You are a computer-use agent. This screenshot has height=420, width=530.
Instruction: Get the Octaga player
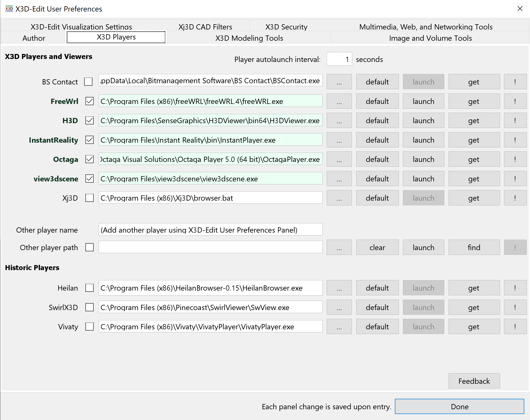(474, 159)
